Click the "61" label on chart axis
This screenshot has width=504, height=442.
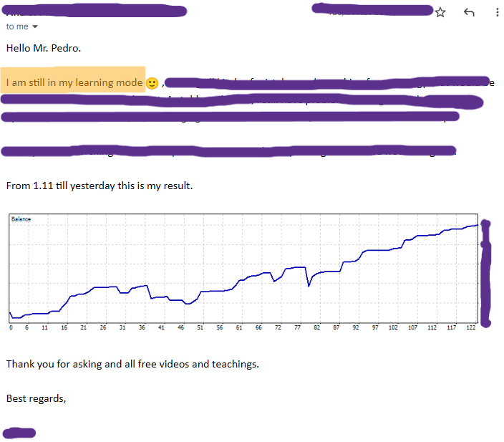point(238,327)
